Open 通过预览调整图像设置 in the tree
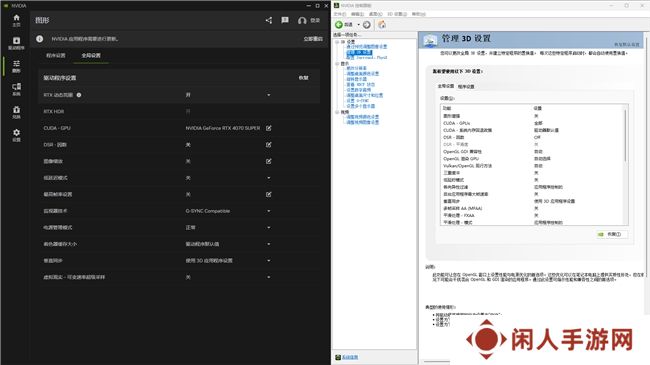 (x=367, y=47)
